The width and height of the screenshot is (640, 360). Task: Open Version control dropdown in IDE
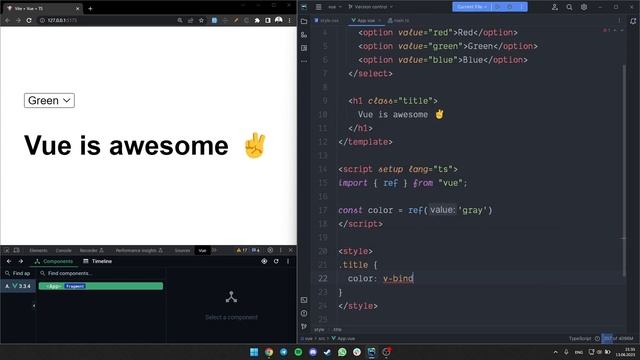pos(371,7)
